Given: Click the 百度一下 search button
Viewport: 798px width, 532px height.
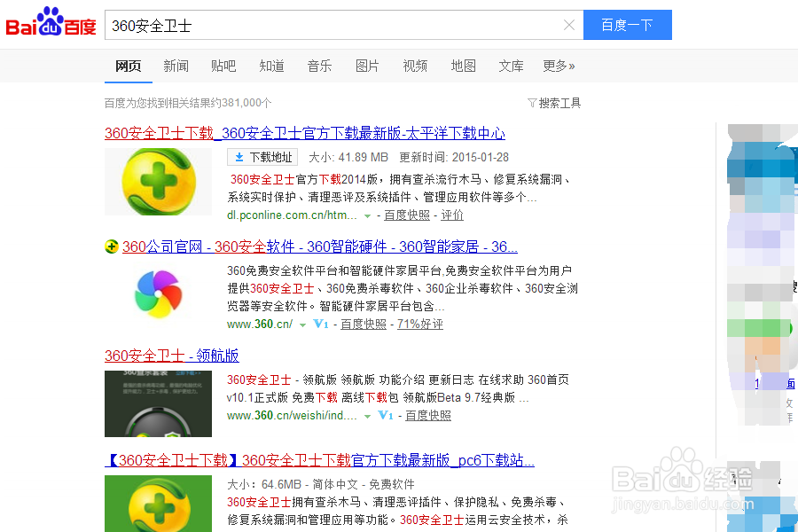Looking at the screenshot, I should pos(627,25).
